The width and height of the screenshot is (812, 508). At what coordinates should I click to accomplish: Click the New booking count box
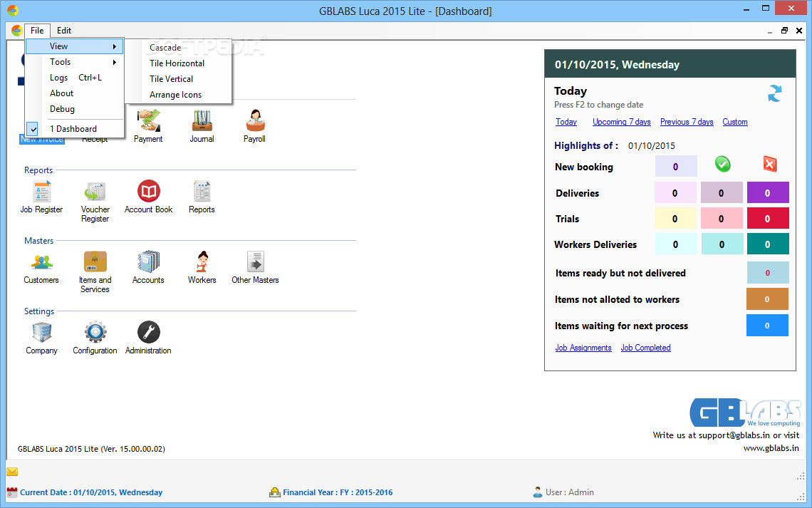click(676, 166)
